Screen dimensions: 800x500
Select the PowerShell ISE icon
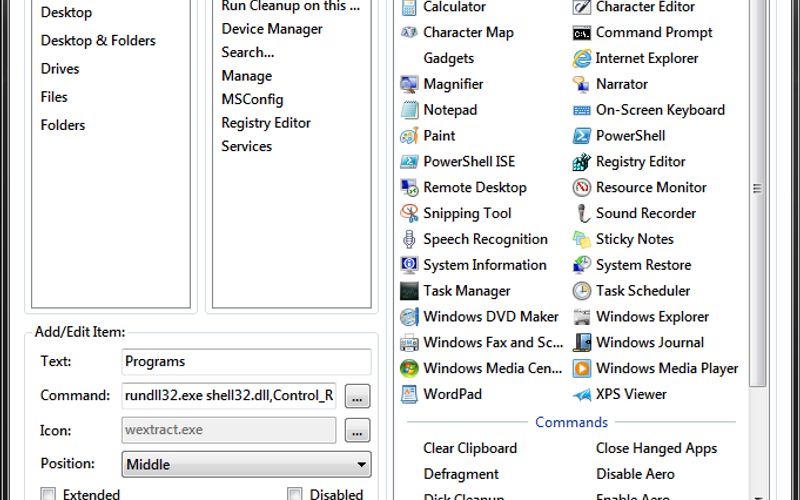[409, 162]
